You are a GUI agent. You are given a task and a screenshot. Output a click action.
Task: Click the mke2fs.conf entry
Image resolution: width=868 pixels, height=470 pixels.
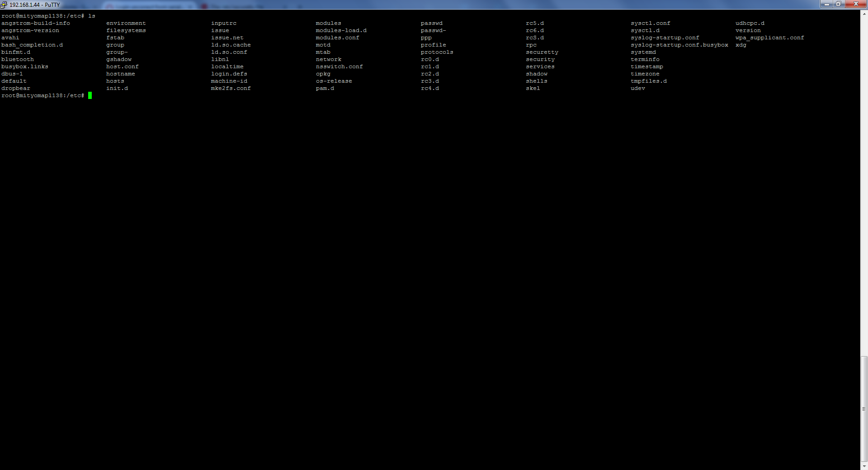click(231, 88)
